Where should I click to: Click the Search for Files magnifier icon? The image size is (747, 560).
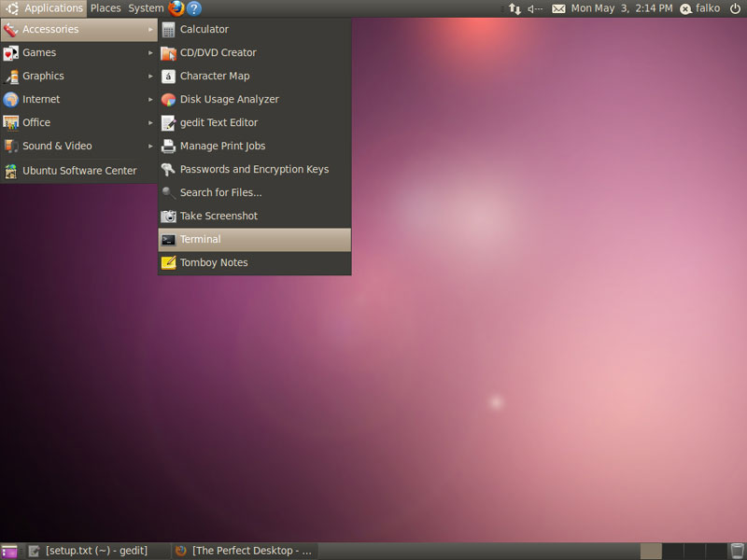pos(168,193)
